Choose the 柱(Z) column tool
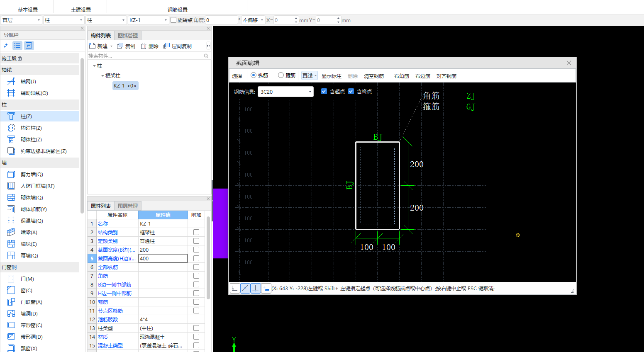The height and width of the screenshot is (352, 644). point(26,117)
